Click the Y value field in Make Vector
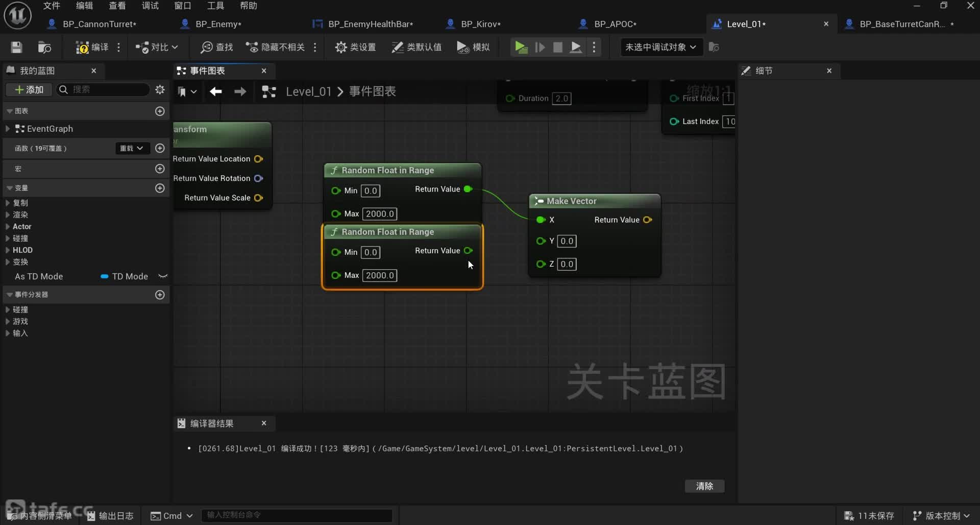The height and width of the screenshot is (525, 980). [x=567, y=241]
